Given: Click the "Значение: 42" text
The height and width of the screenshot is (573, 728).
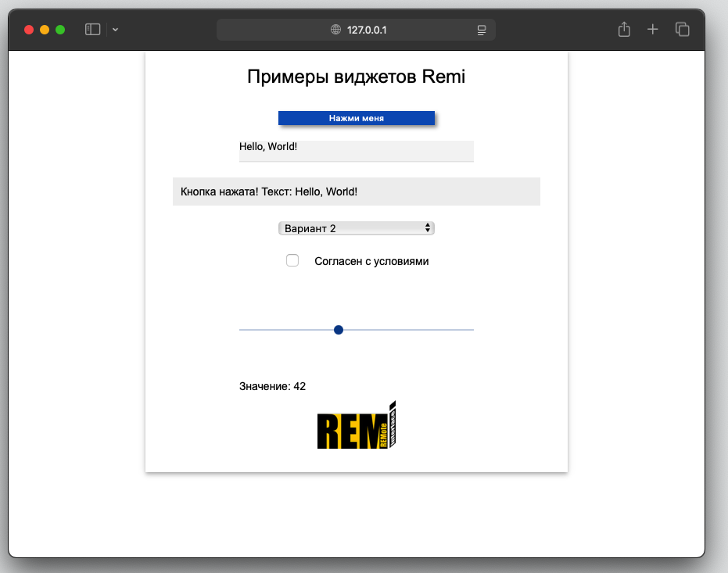Looking at the screenshot, I should (x=272, y=386).
